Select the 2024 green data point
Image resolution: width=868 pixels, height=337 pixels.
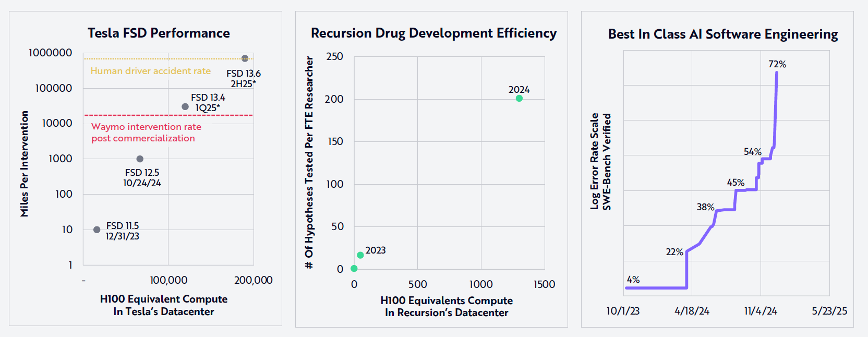point(519,98)
